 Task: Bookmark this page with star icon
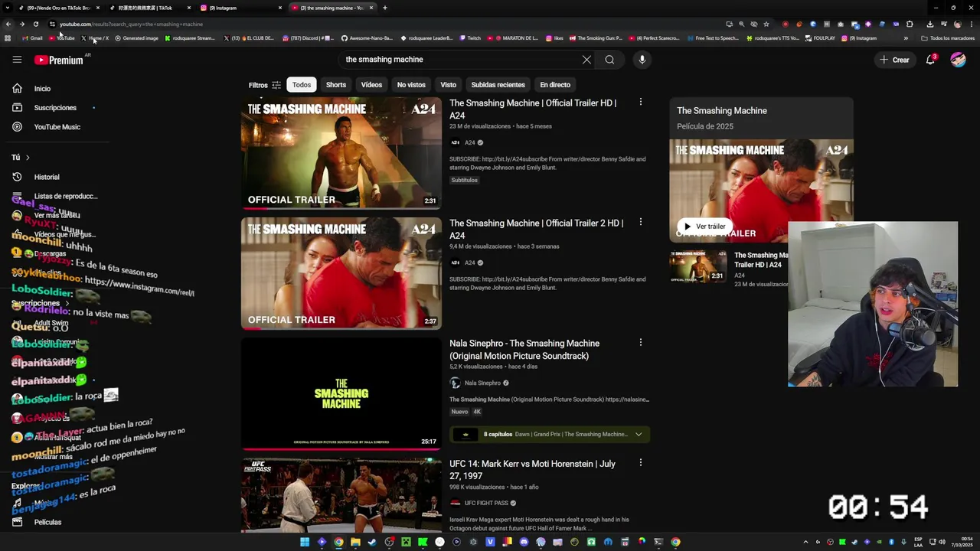point(766,24)
